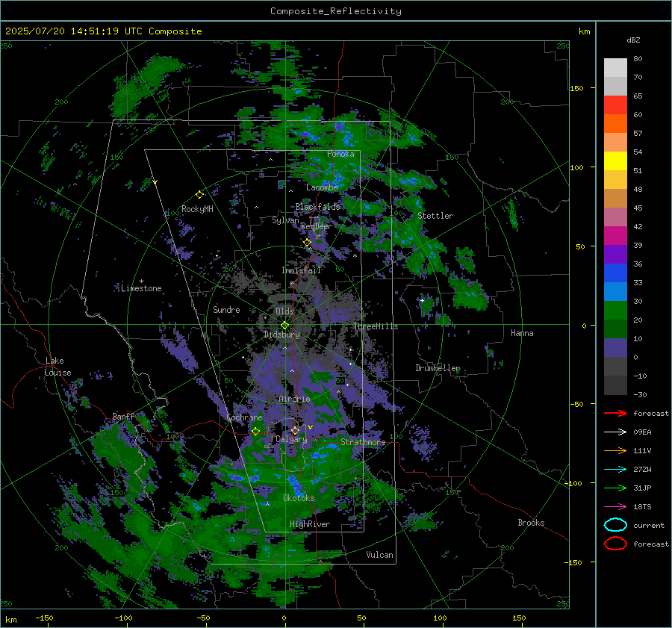Click the yellow diamond marker near RockyMH

[199, 195]
